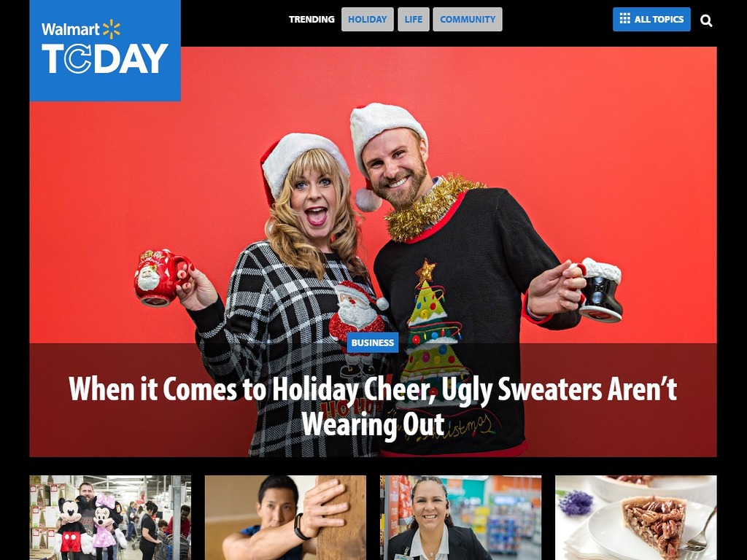Open the ugly sweaters article headline

tap(373, 405)
